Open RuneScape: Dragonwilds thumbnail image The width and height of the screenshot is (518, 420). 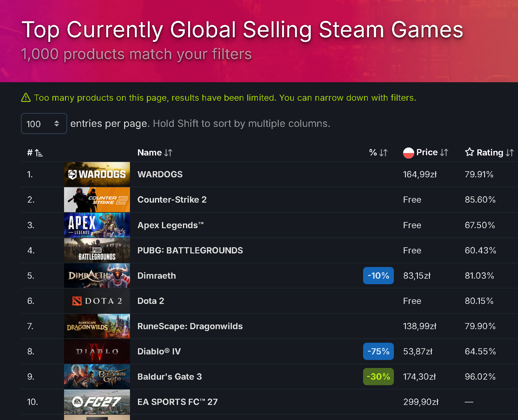[x=97, y=326]
